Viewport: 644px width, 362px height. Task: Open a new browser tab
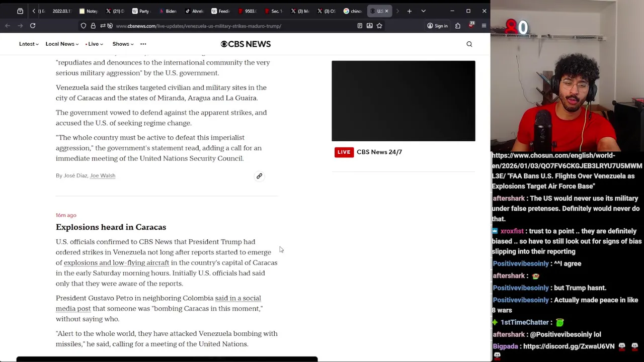tap(410, 11)
